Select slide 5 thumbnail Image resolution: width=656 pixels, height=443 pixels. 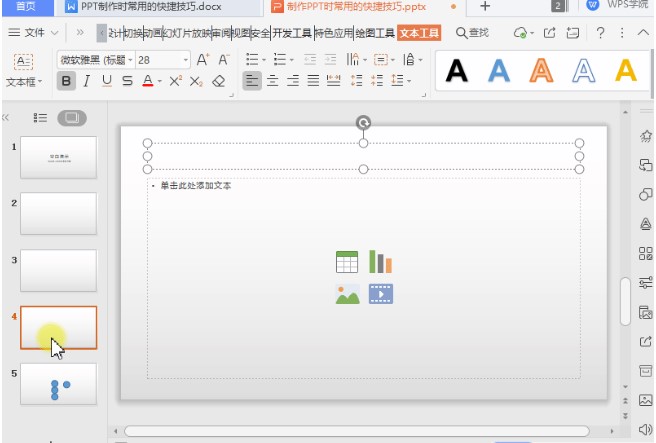coord(59,384)
